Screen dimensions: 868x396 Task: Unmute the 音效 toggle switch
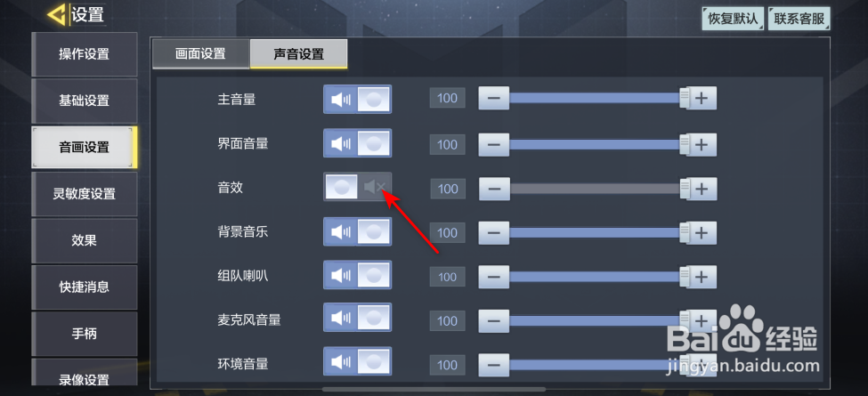(357, 187)
